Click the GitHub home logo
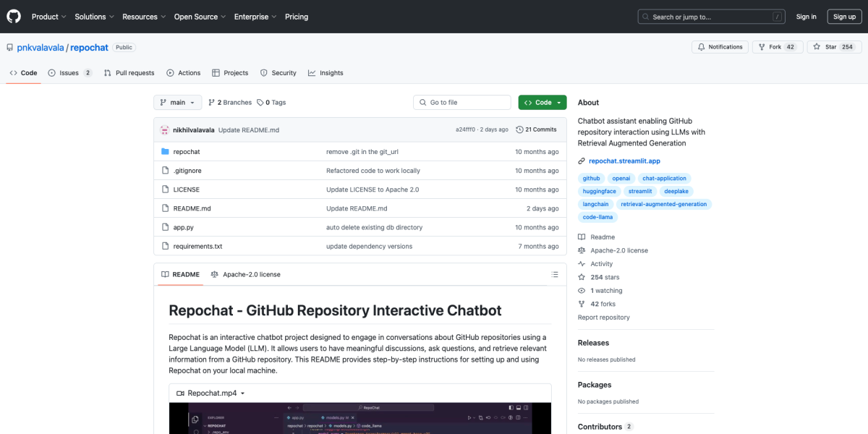 click(x=13, y=16)
